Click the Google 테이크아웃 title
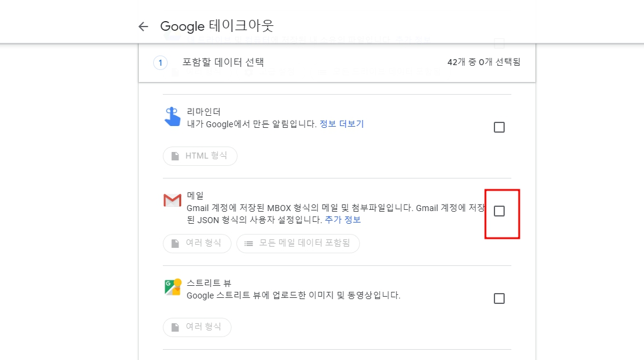 [217, 26]
